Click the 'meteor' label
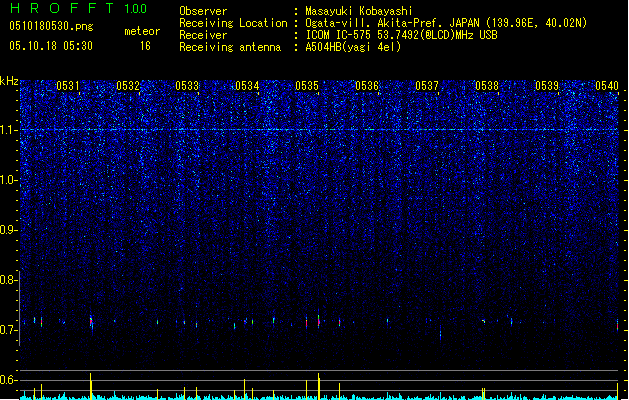 pyautogui.click(x=142, y=31)
